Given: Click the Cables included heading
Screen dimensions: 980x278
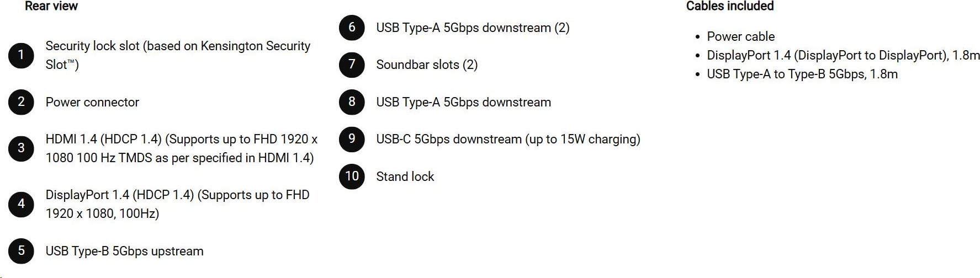Looking at the screenshot, I should pos(730,6).
